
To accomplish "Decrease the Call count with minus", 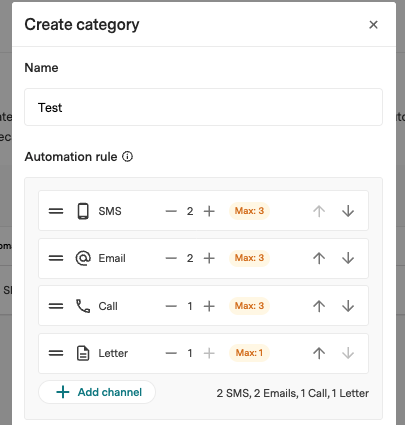I will click(x=171, y=306).
